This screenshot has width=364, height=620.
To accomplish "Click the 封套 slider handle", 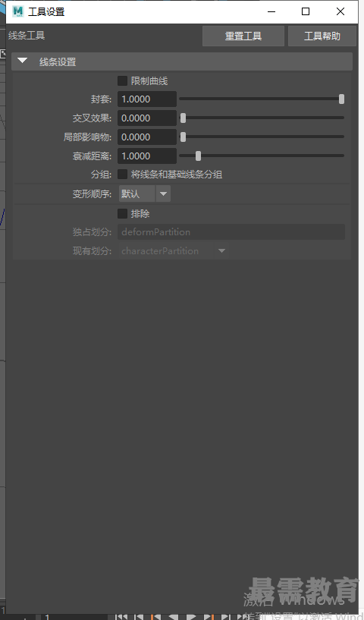I will (341, 99).
